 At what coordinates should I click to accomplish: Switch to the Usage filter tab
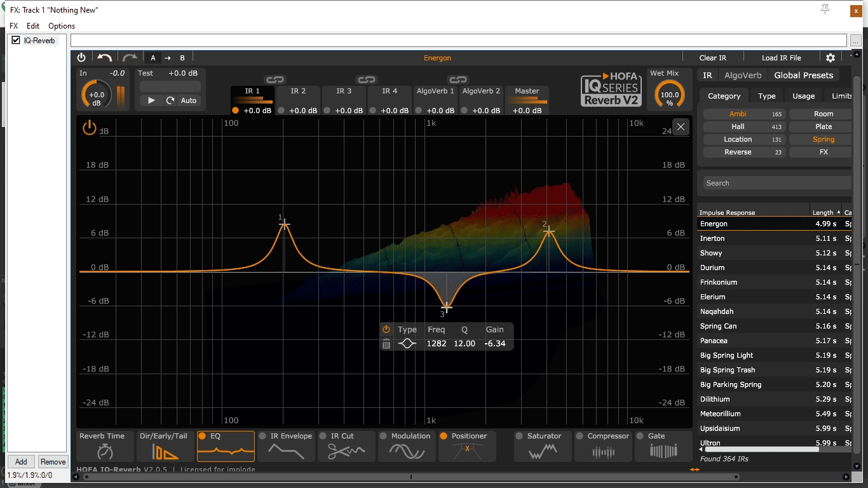[803, 96]
